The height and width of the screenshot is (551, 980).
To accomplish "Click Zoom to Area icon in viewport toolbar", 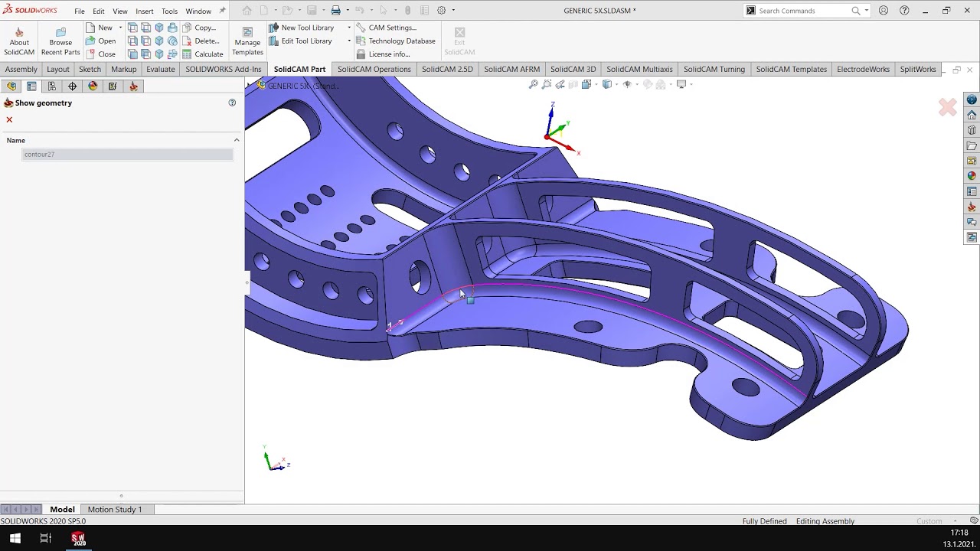I will pos(547,84).
